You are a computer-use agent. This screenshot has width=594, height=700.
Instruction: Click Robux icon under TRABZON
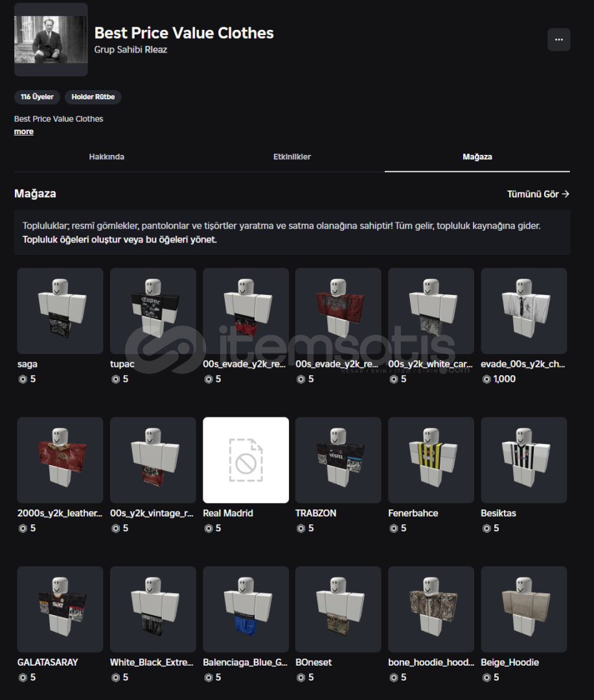point(301,529)
